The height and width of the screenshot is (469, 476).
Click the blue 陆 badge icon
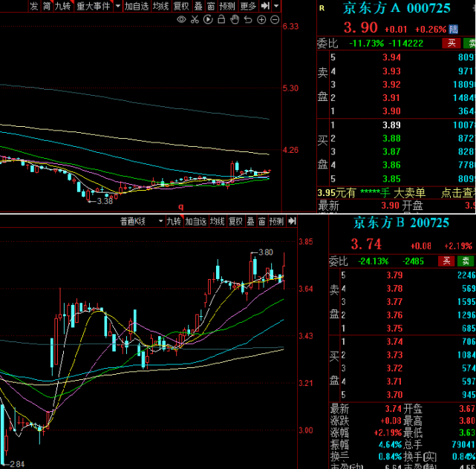click(x=453, y=29)
